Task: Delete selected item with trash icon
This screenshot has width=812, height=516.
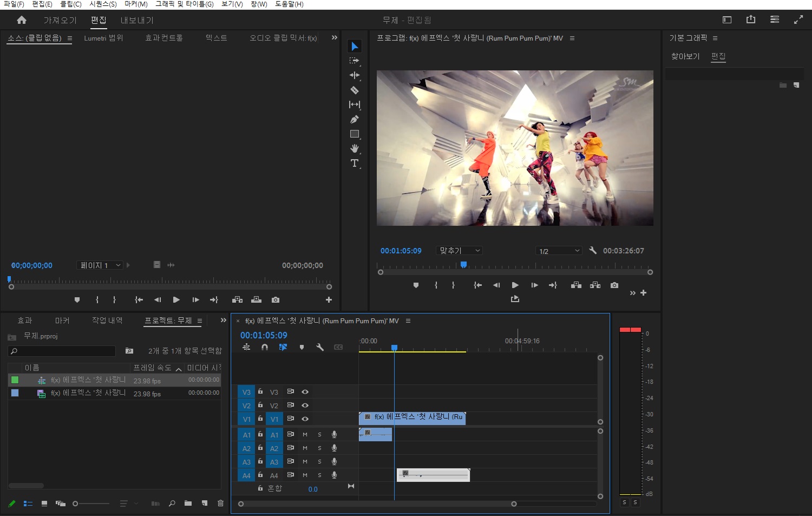Action: pos(220,503)
